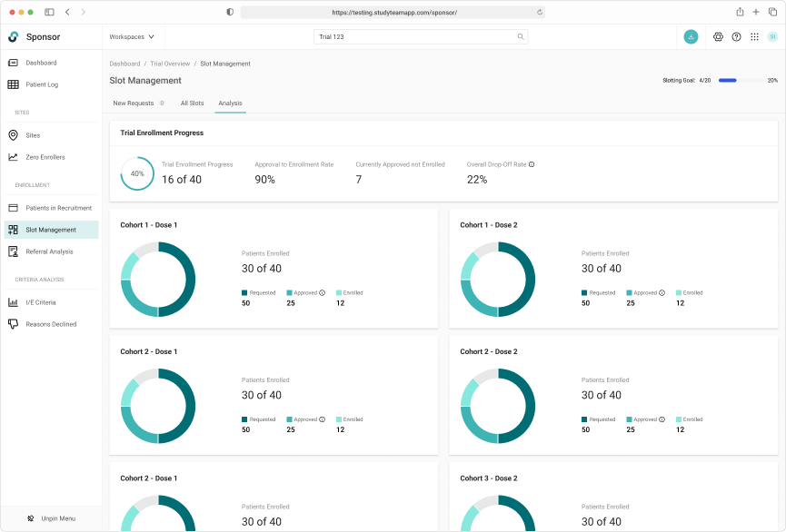This screenshot has height=532, width=786.
Task: Click the browser share icon
Action: tap(740, 12)
